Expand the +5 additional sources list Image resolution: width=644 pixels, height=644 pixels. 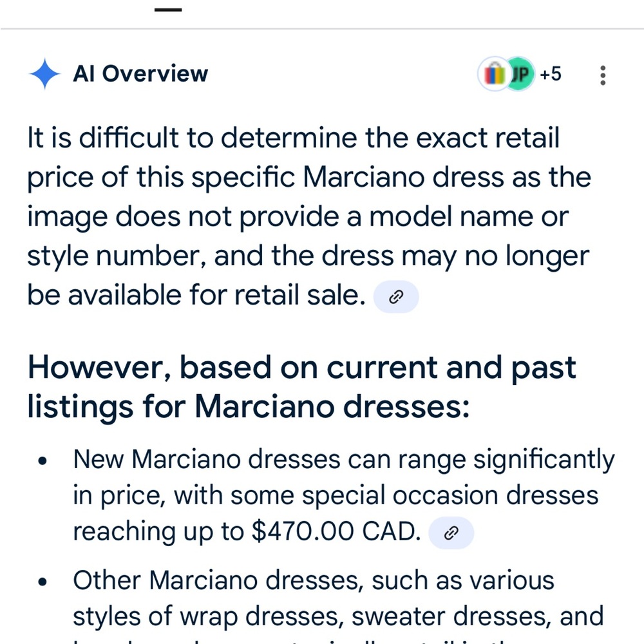point(551,74)
